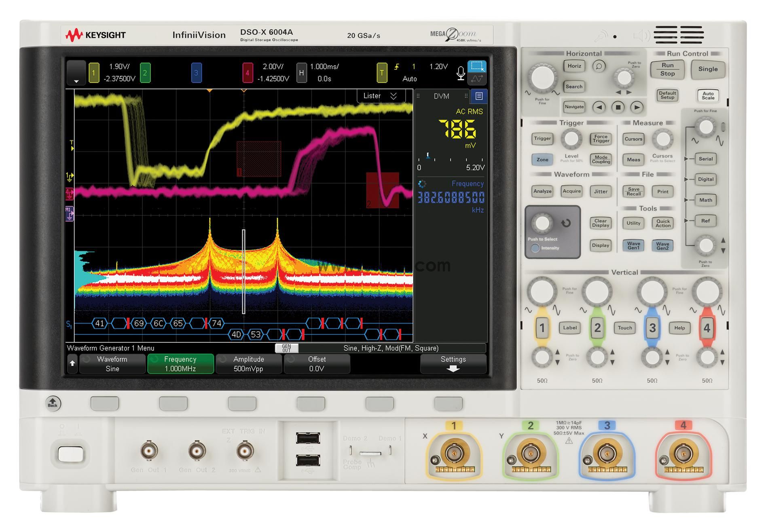Click the Single acquisition button
The width and height of the screenshot is (766, 532).
coord(708,69)
